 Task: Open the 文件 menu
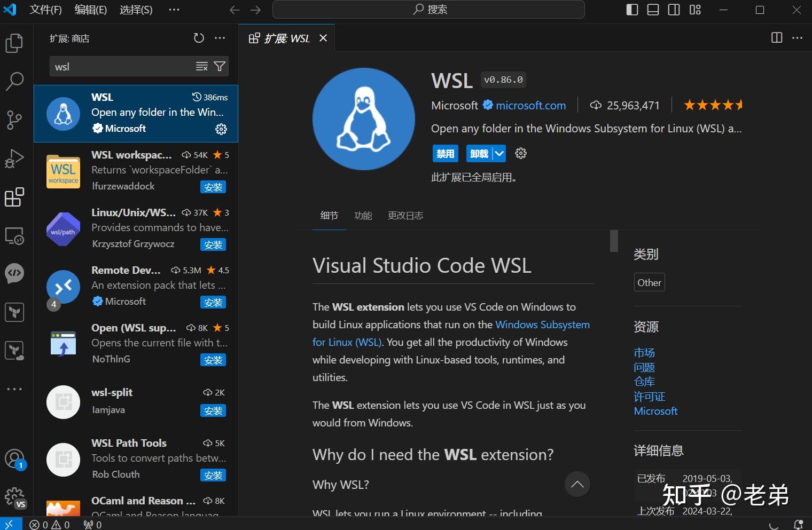click(45, 10)
